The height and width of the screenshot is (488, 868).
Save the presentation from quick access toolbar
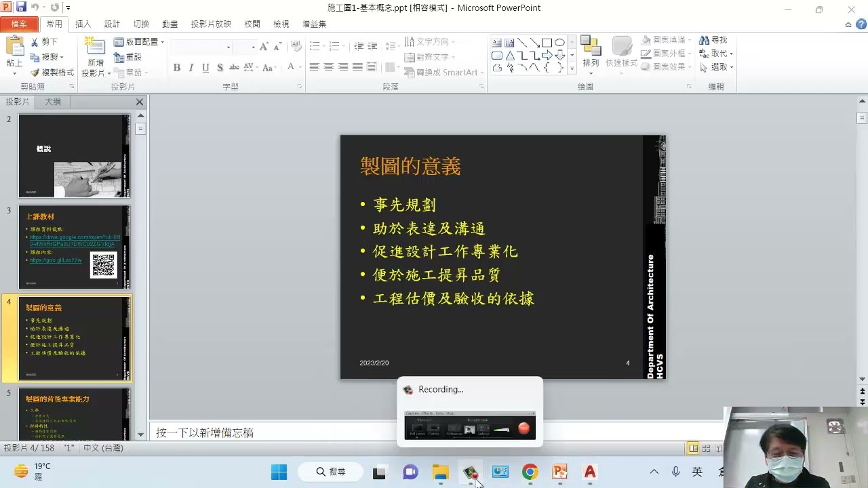point(21,7)
